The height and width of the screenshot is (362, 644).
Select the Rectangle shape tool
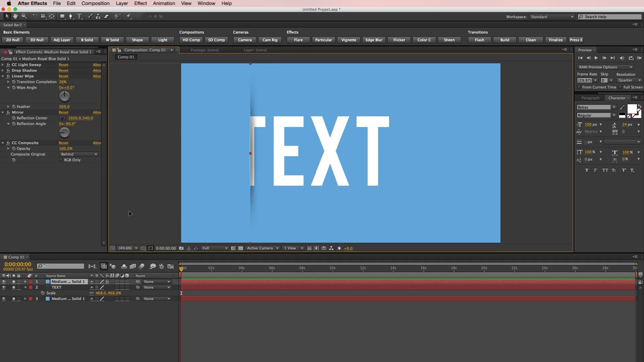[x=62, y=16]
